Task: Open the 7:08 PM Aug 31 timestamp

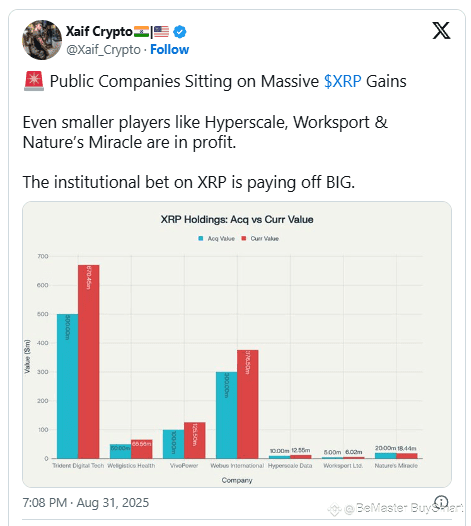Action: (x=86, y=503)
